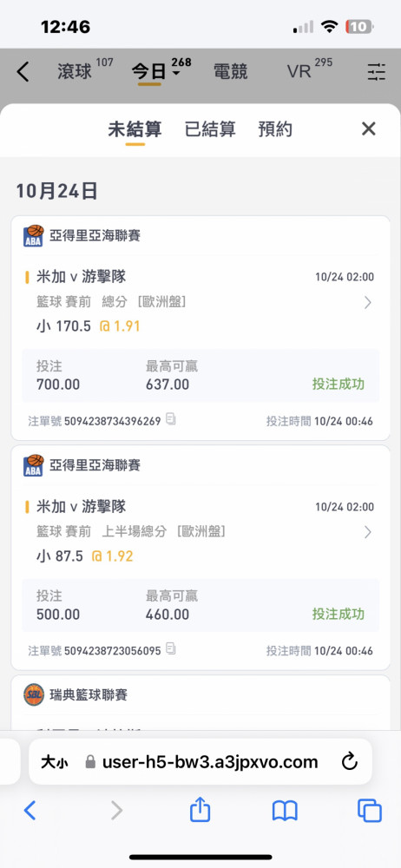
Task: Tap the Safari back navigation arrow
Action: [30, 811]
